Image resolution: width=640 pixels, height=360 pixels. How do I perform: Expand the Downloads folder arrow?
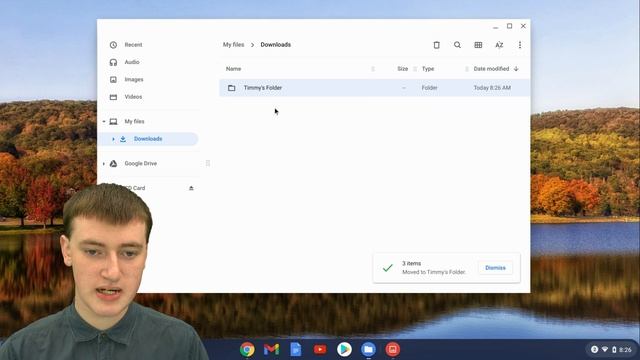click(x=113, y=139)
